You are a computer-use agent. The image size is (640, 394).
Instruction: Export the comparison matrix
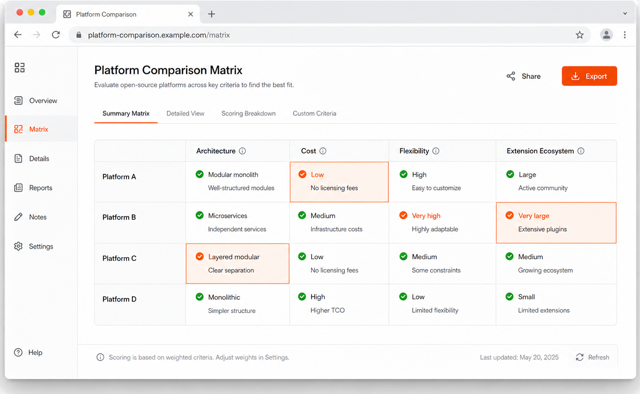tap(589, 76)
